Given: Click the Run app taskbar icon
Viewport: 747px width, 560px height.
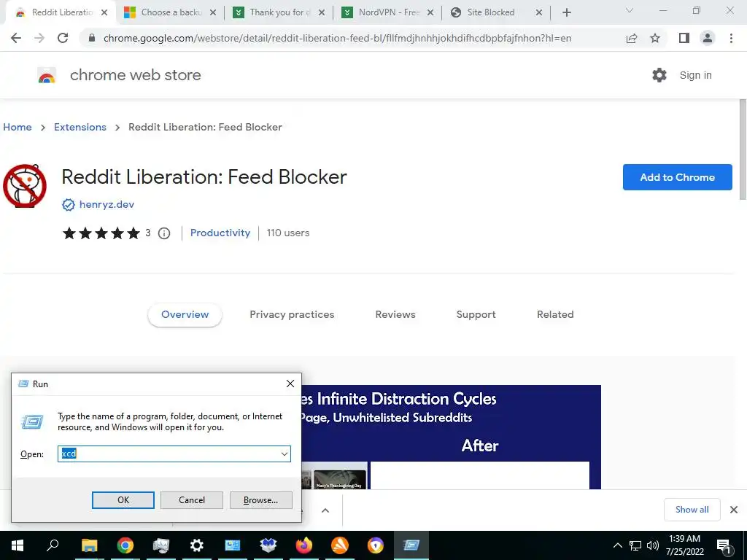Looking at the screenshot, I should 411,545.
